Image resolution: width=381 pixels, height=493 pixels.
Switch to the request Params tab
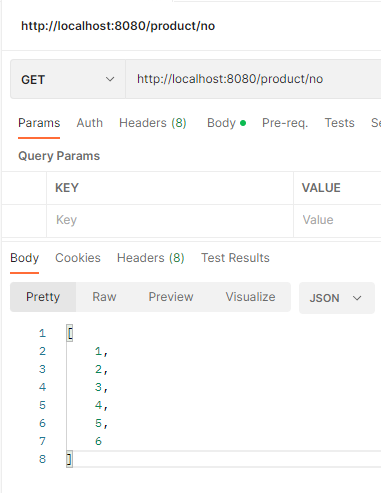39,123
